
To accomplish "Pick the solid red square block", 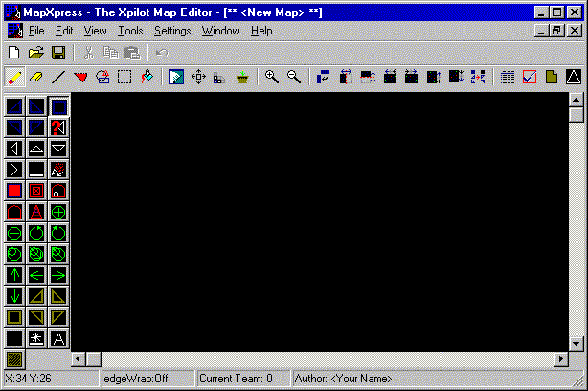I will 14,190.
